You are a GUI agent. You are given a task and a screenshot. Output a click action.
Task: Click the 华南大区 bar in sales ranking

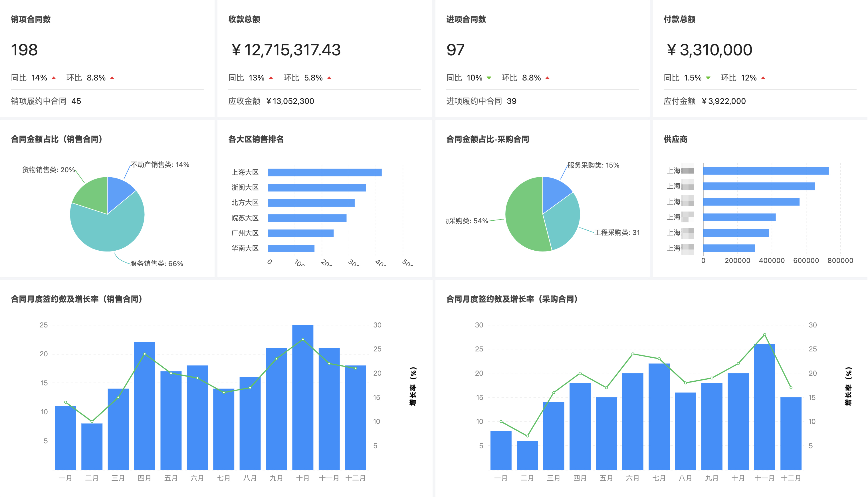point(291,248)
